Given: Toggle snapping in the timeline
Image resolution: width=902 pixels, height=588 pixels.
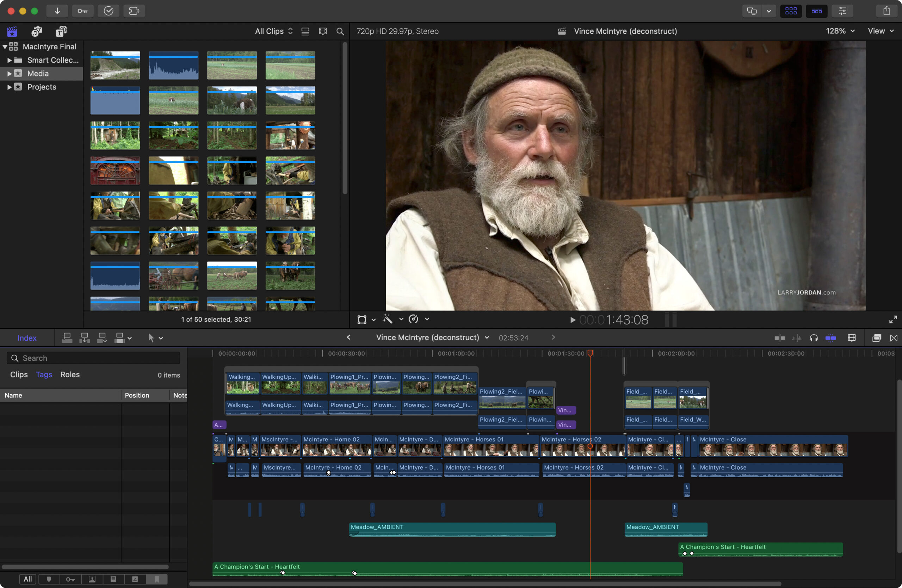Looking at the screenshot, I should tap(830, 338).
